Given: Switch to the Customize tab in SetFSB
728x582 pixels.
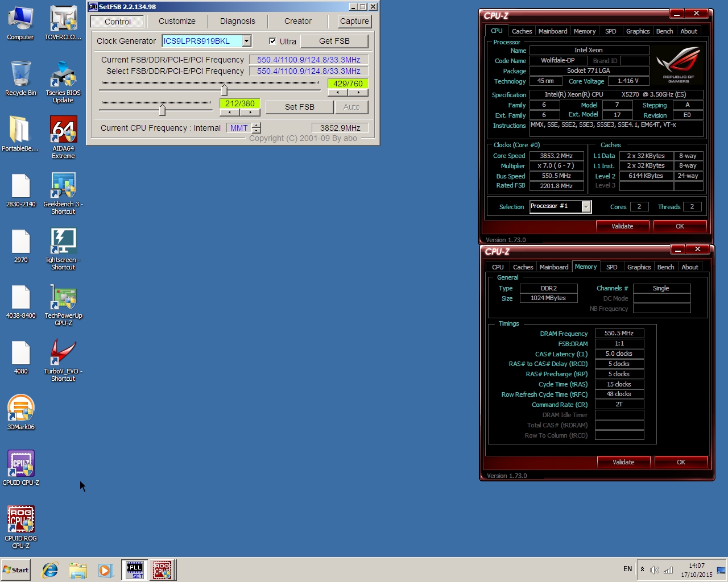Looking at the screenshot, I should pyautogui.click(x=177, y=21).
